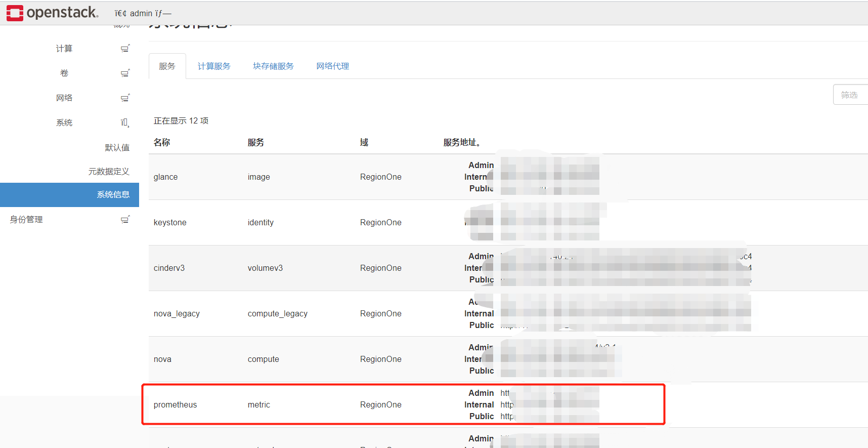Open 元数据定义 in the sidebar
868x448 pixels.
109,172
